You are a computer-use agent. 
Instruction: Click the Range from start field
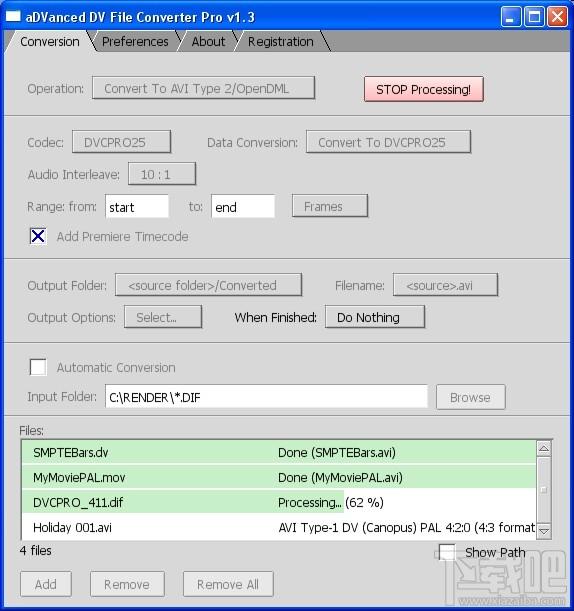click(137, 206)
